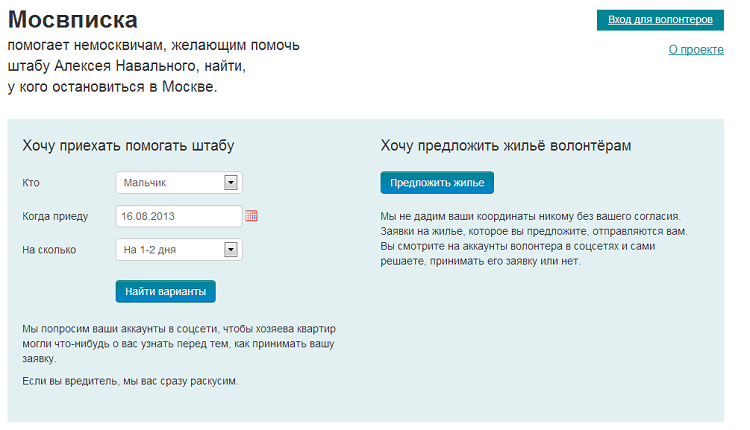Click the 'Хочу предложить жильё волонтёрам' heading
The height and width of the screenshot is (430, 750).
coord(506,145)
